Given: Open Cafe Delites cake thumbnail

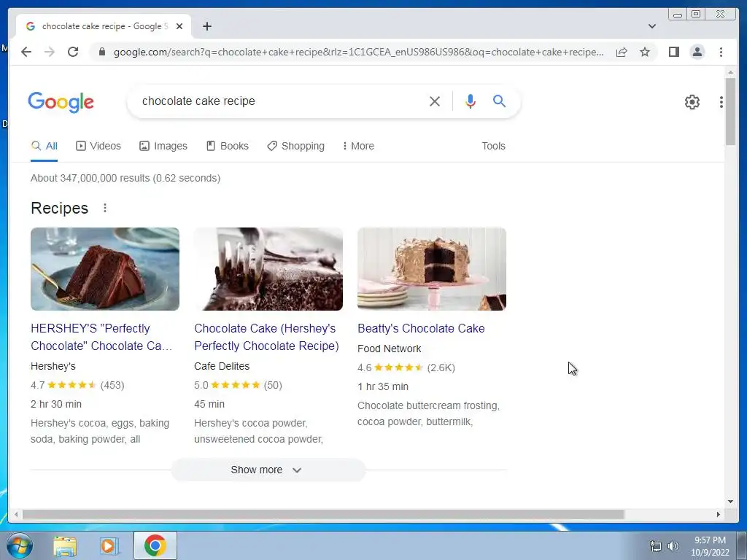Looking at the screenshot, I should click(x=268, y=269).
